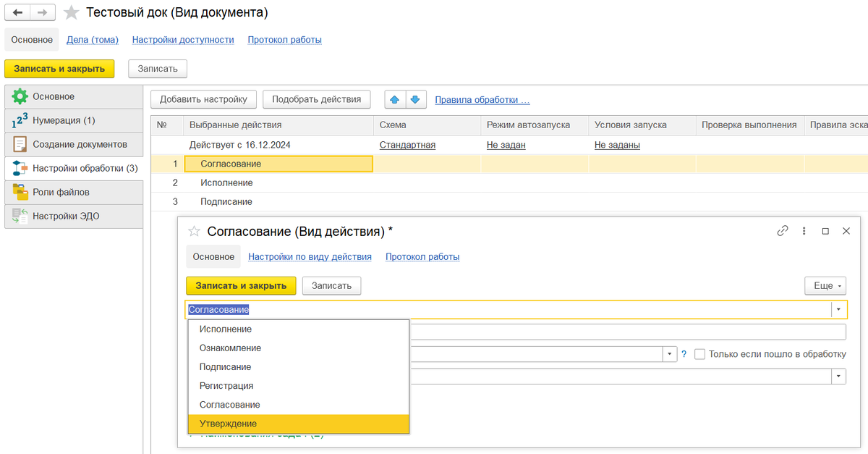Image resolution: width=868 pixels, height=454 pixels.
Task: Choose Утверждение from the dropdown list
Action: 299,424
